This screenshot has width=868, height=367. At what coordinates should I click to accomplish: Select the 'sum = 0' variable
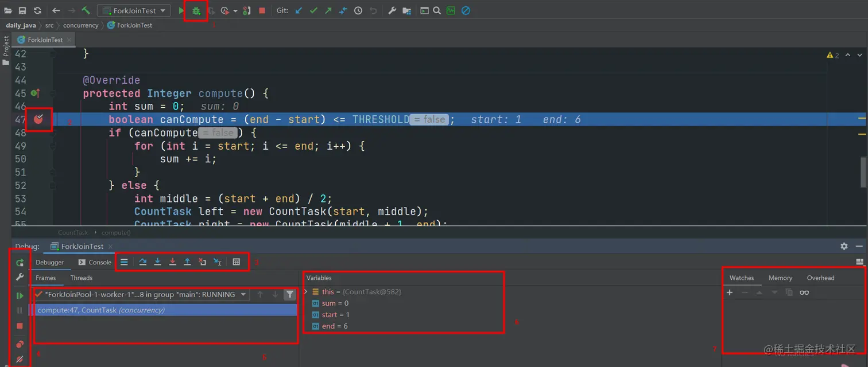(330, 303)
